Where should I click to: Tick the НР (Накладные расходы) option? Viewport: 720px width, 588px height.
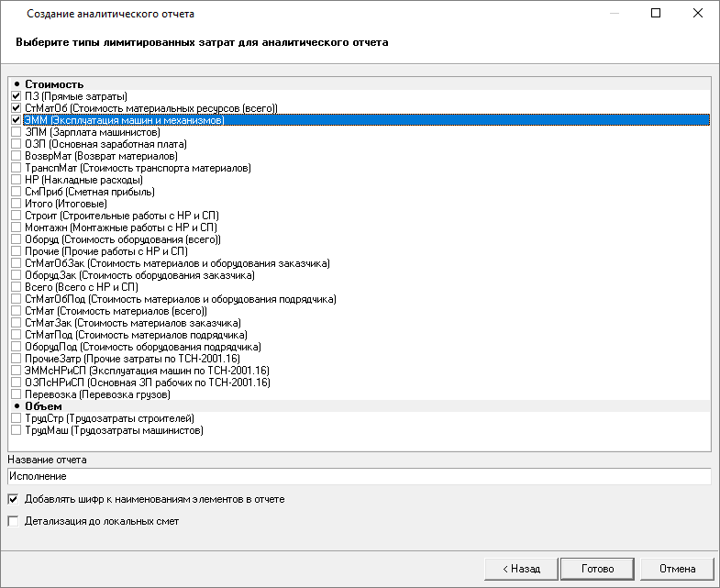[x=16, y=180]
